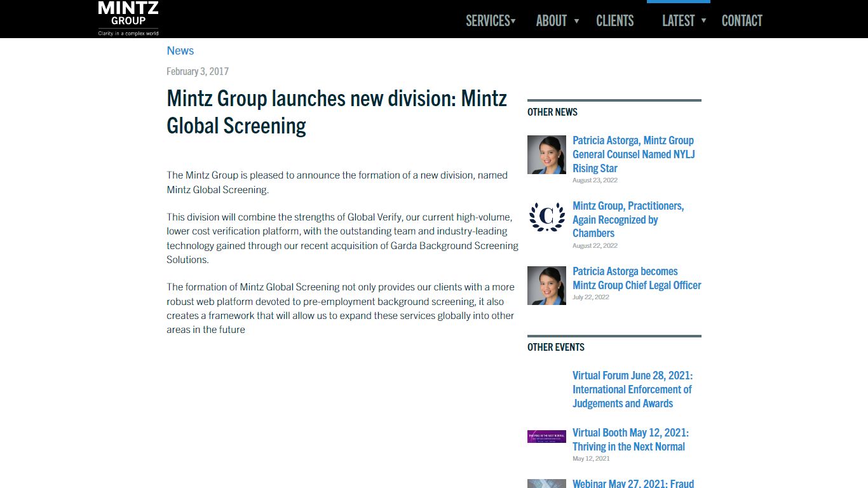Select the article date February 3, 2017
Image resolution: width=868 pixels, height=488 pixels.
198,71
